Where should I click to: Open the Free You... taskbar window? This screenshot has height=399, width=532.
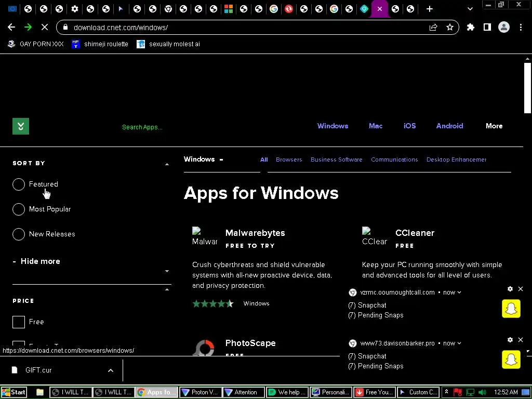point(374,392)
